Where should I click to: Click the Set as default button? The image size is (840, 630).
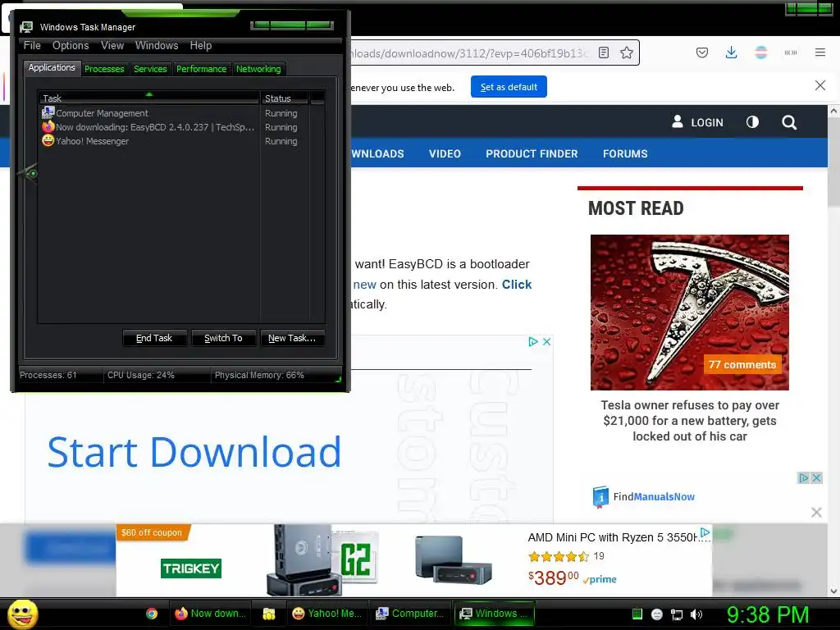click(509, 87)
